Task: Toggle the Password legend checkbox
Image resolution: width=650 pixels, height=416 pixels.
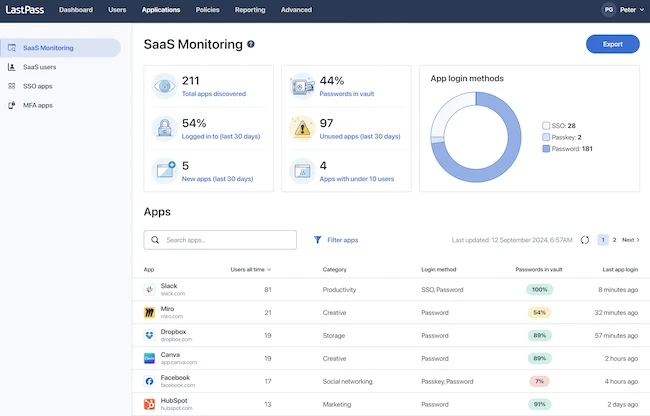Action: (x=546, y=149)
